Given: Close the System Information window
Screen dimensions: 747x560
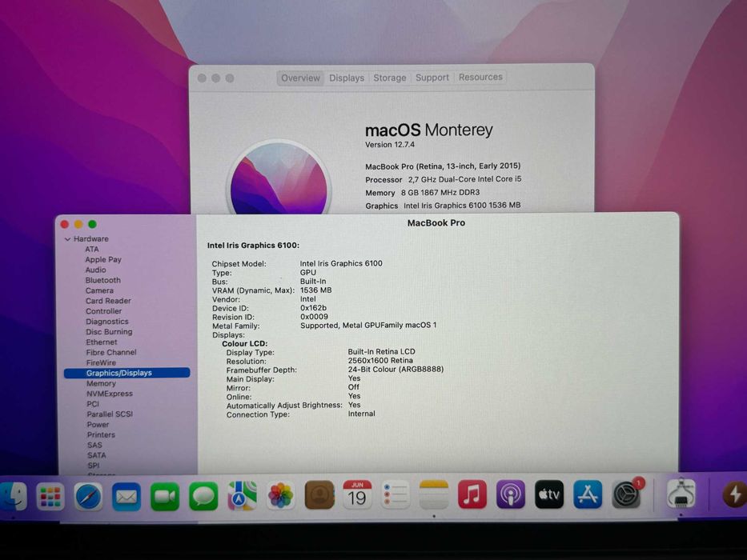Looking at the screenshot, I should 65,224.
